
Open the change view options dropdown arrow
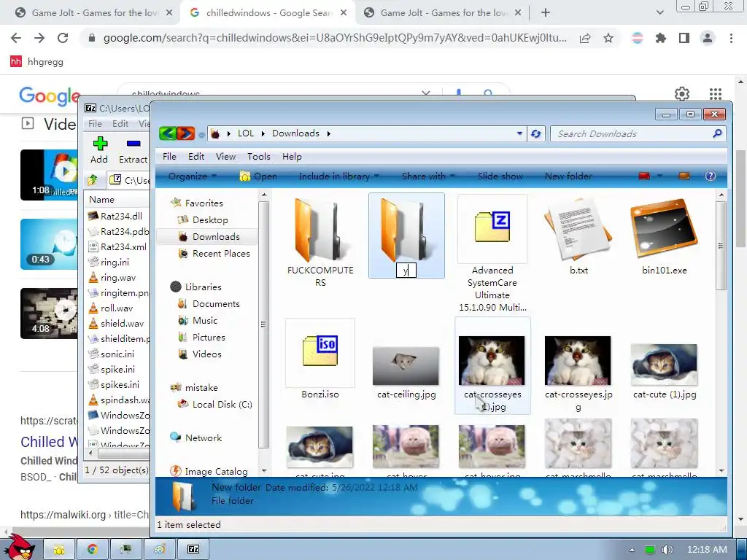pyautogui.click(x=659, y=176)
